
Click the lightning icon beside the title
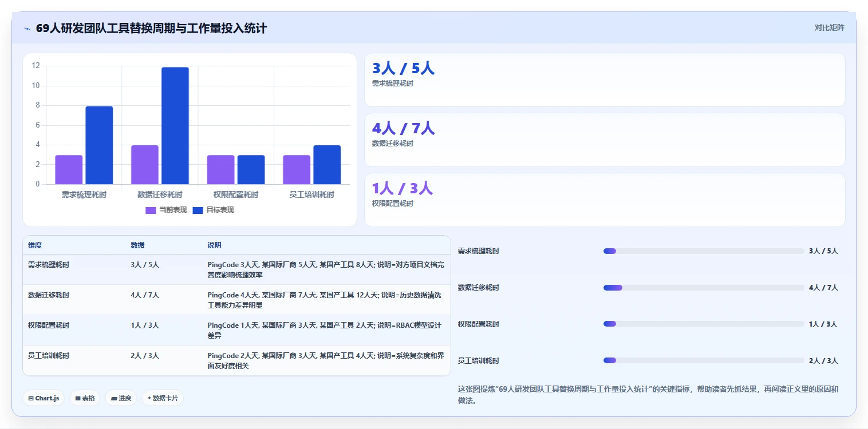pos(27,29)
